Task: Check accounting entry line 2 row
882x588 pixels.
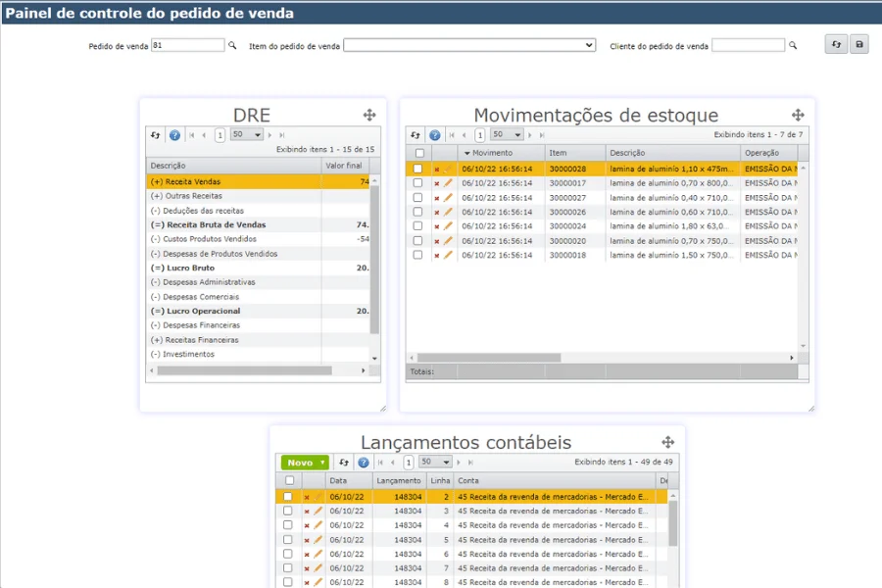Action: pos(287,497)
